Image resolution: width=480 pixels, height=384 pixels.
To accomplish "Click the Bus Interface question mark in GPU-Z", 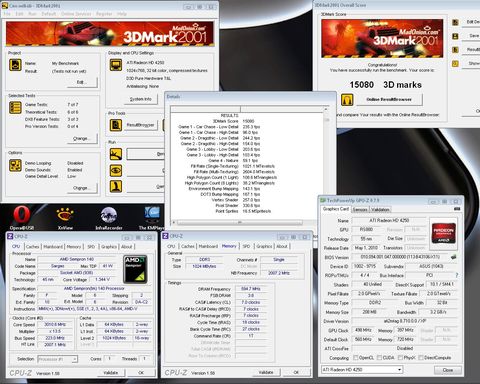I will (456, 275).
